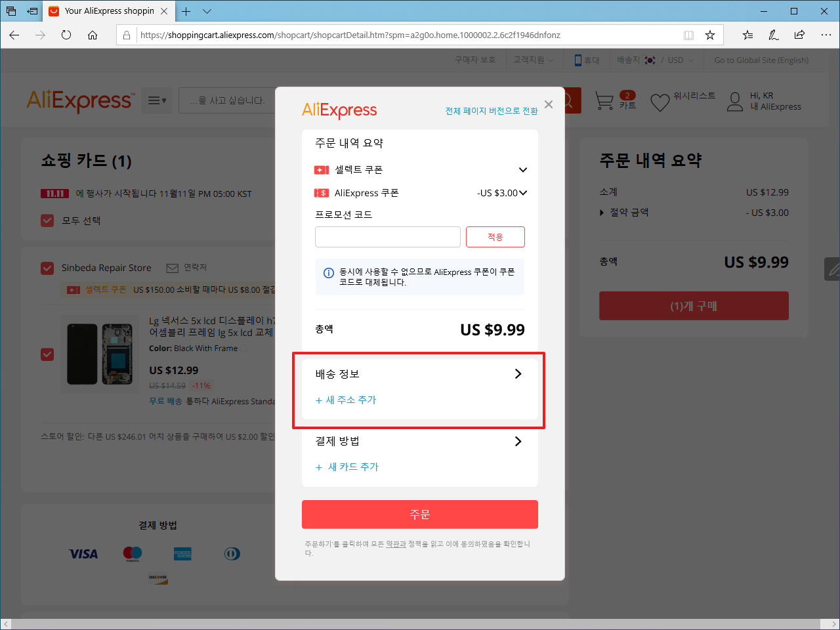Open the account profile icon
Viewport: 840px width, 630px height.
pyautogui.click(x=735, y=101)
